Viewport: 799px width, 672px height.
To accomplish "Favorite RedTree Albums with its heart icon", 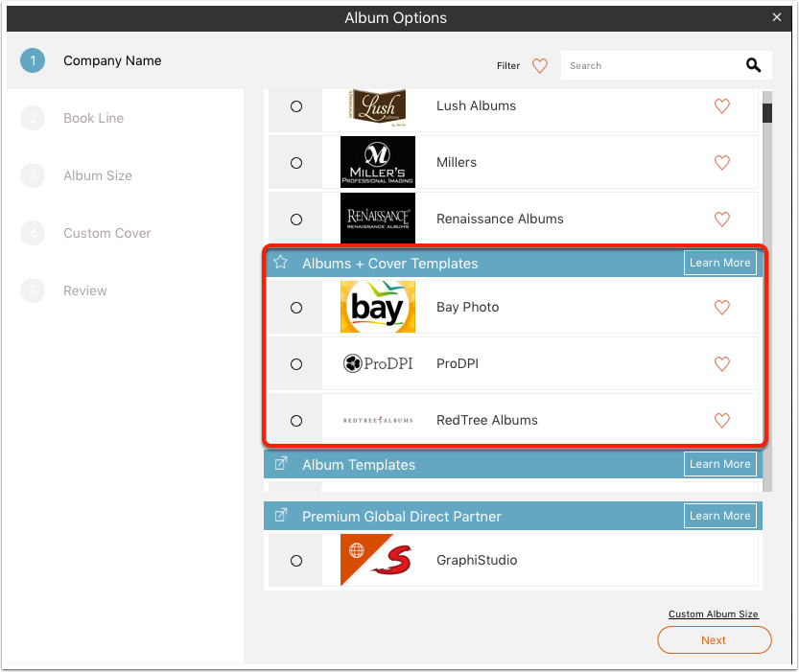I will [721, 420].
